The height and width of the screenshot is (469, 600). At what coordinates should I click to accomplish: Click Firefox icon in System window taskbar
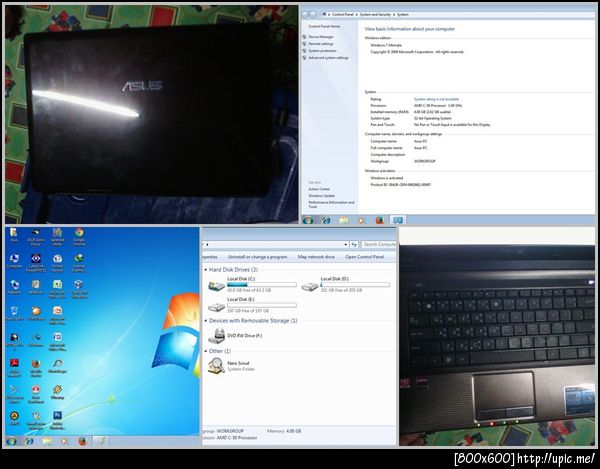379,220
